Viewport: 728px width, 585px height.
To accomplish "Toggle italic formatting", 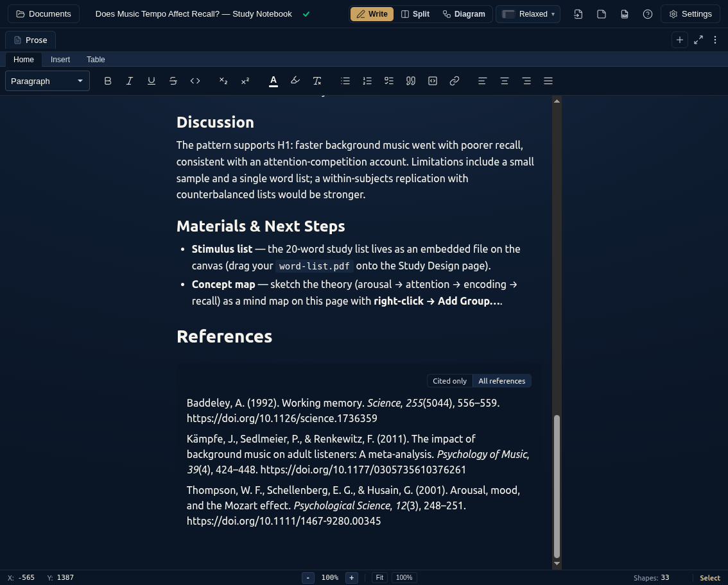I will (x=130, y=81).
